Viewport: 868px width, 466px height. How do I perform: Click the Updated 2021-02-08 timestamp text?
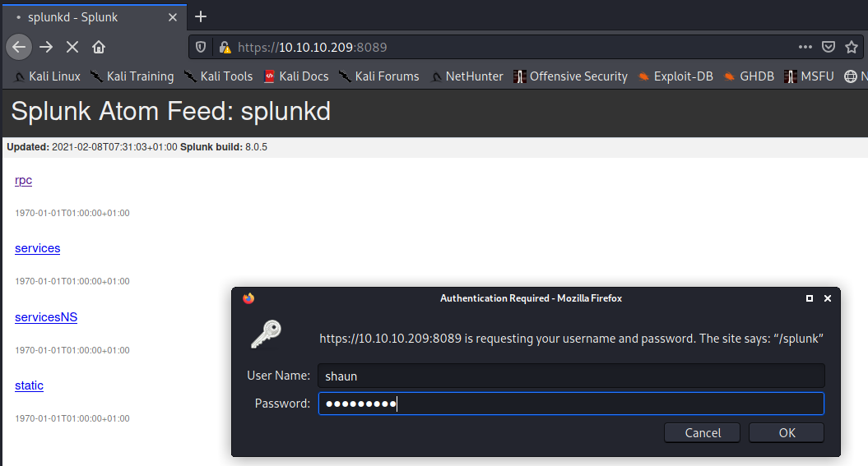pyautogui.click(x=92, y=147)
